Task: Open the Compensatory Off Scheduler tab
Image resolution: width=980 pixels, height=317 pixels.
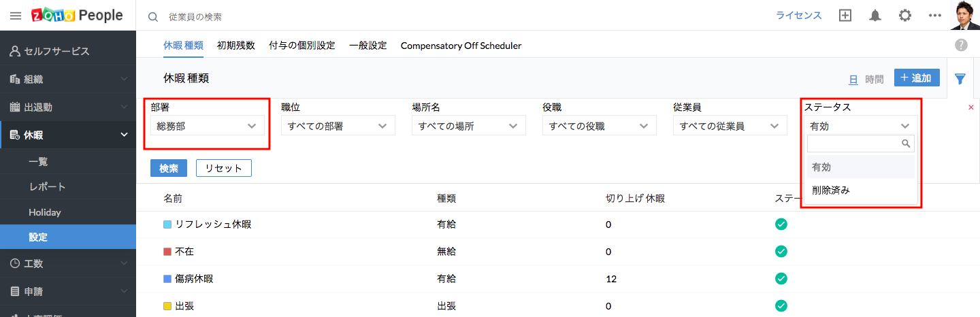Action: click(x=461, y=46)
